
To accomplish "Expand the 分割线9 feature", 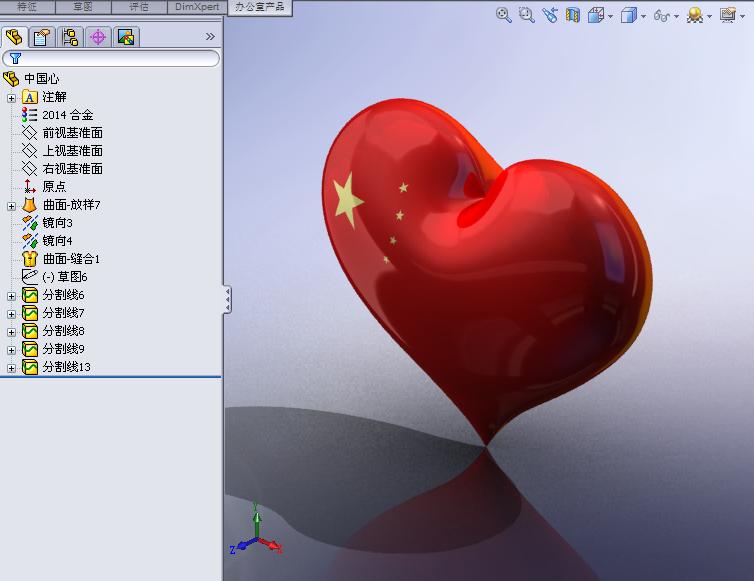I will click(12, 350).
